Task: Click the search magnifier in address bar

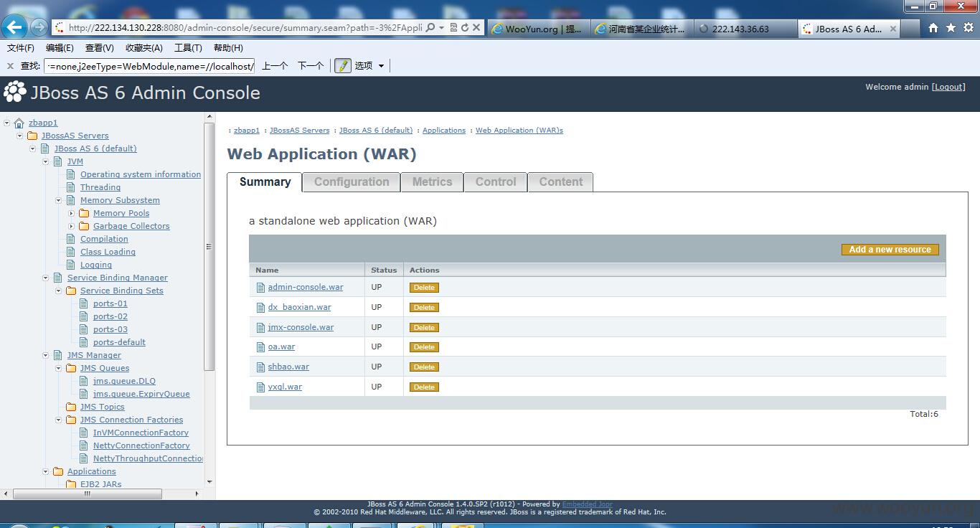Action: pos(430,28)
